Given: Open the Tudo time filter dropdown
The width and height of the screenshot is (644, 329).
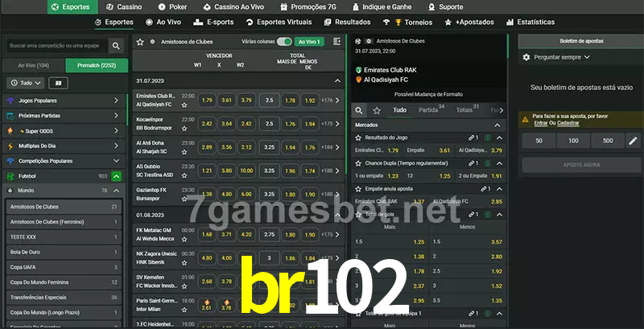Looking at the screenshot, I should point(25,83).
